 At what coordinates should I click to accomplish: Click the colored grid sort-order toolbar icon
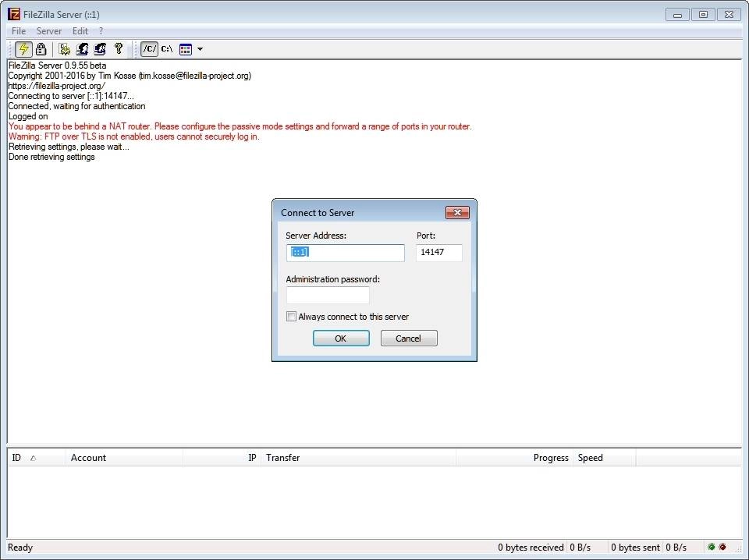[186, 49]
